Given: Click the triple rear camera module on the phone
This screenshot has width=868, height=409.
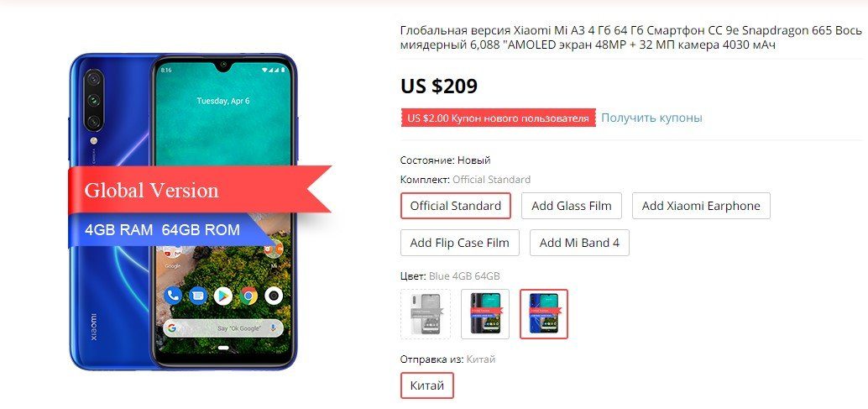Looking at the screenshot, I should 93,100.
